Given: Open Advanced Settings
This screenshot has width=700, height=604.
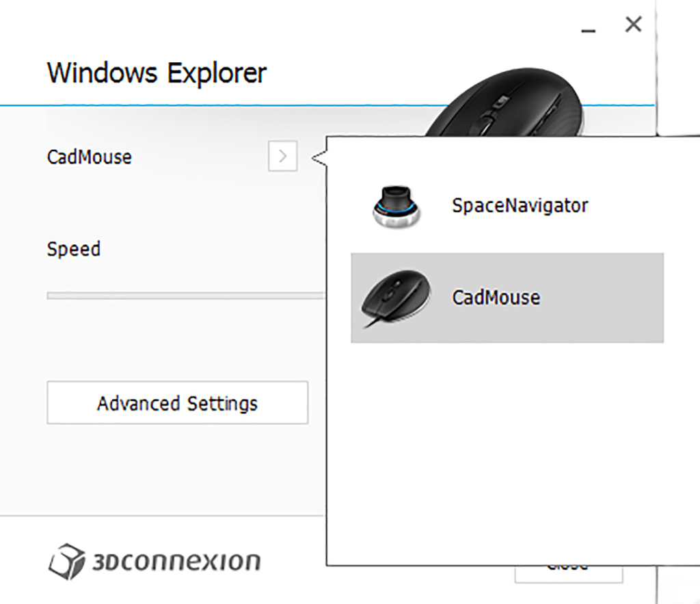Looking at the screenshot, I should pyautogui.click(x=177, y=403).
